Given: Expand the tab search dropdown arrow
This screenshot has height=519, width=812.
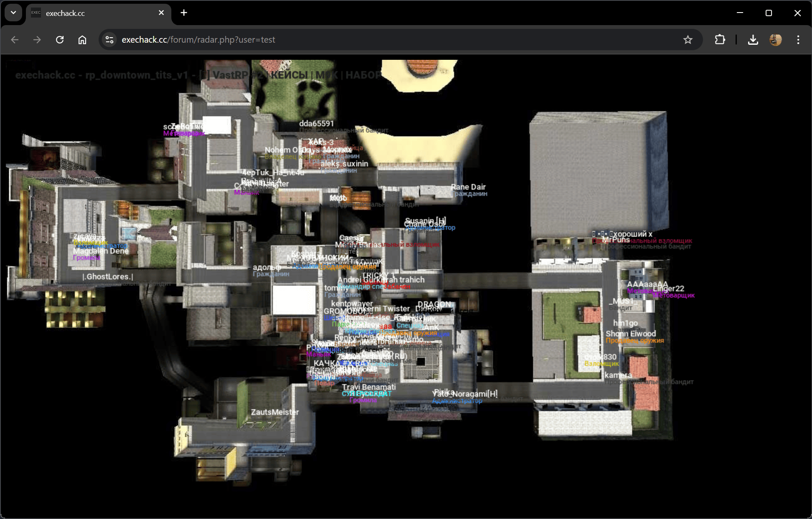Looking at the screenshot, I should click(13, 13).
